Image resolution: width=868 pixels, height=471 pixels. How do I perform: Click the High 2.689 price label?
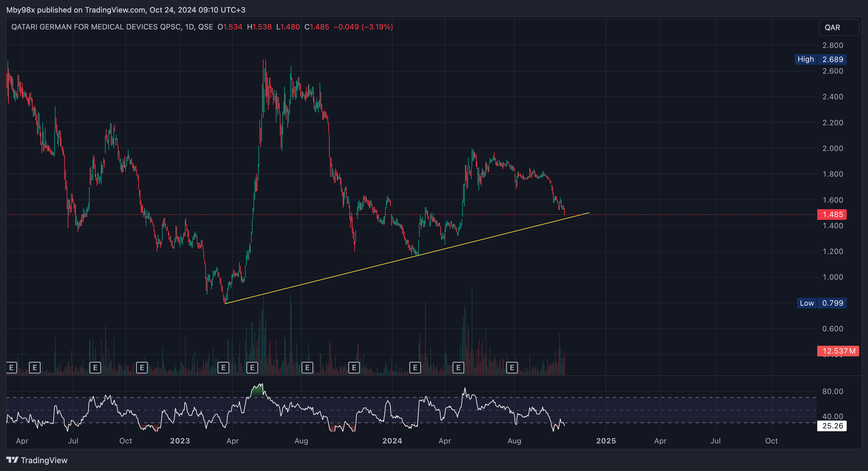tap(820, 60)
